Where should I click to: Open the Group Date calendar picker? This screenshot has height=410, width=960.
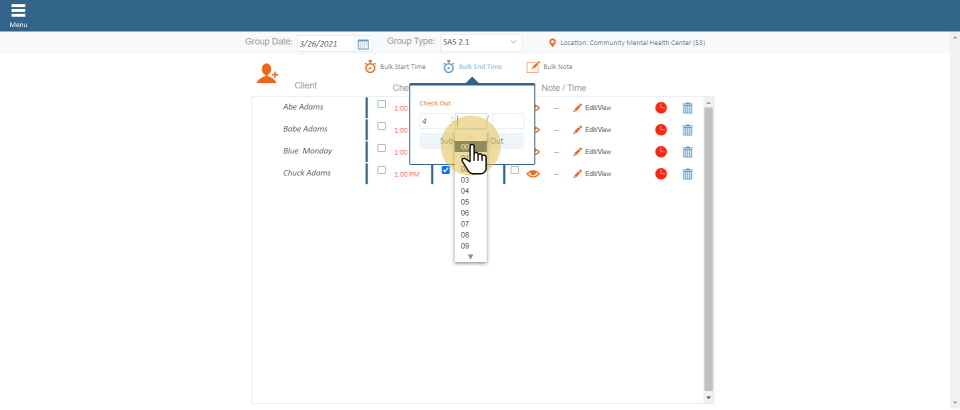tap(363, 44)
